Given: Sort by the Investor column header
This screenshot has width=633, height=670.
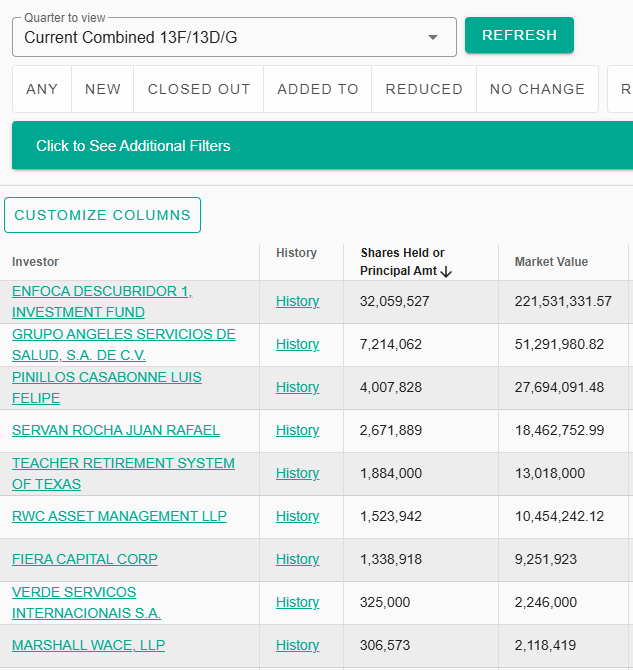Looking at the screenshot, I should [x=35, y=262].
